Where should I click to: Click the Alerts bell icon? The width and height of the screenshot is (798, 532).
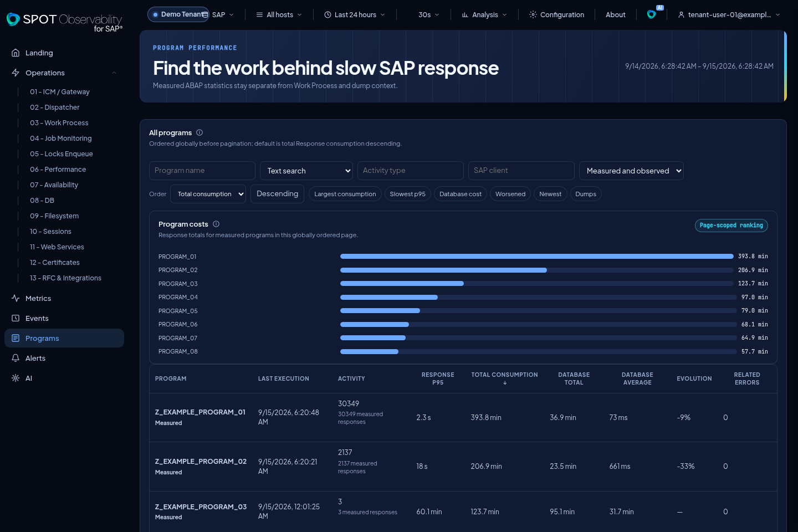16,358
